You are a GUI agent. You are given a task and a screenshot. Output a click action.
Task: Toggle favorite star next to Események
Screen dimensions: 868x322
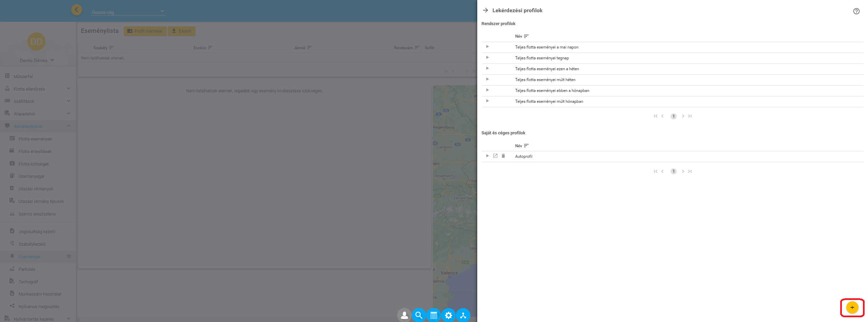[69, 257]
